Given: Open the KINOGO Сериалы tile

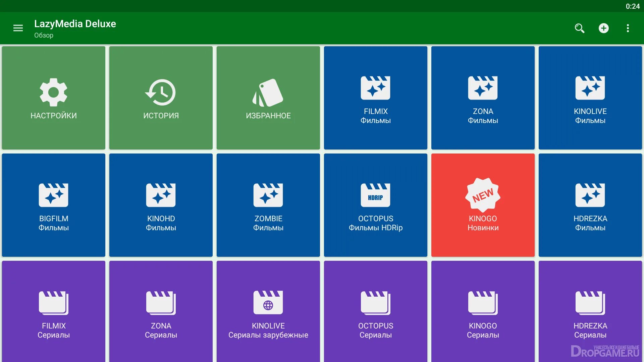Looking at the screenshot, I should (x=483, y=311).
